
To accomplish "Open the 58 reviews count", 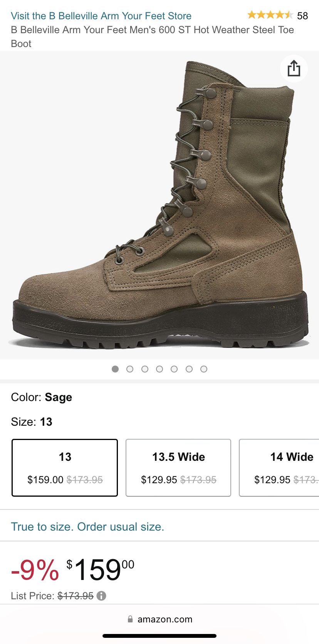I will 302,16.
